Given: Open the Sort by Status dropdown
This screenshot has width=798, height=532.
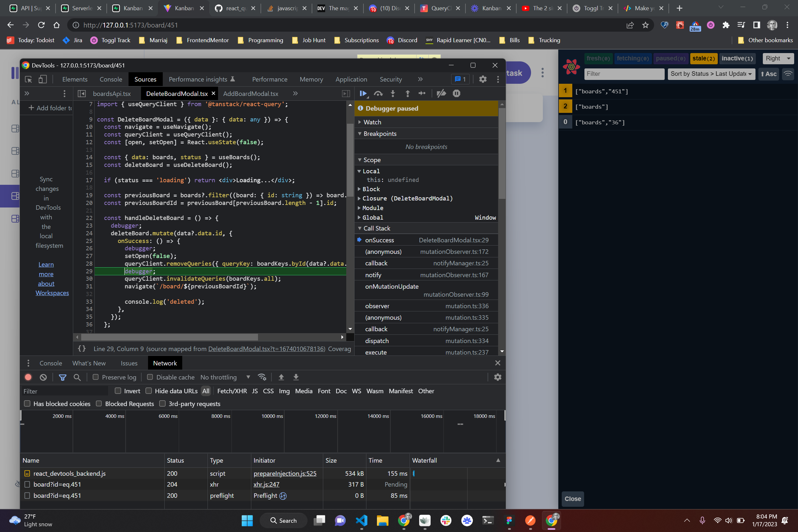Looking at the screenshot, I should tap(711, 74).
